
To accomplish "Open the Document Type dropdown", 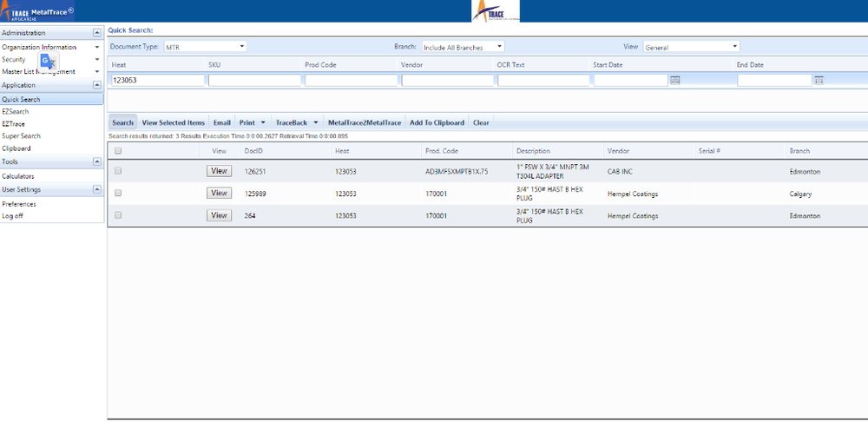I will point(206,47).
